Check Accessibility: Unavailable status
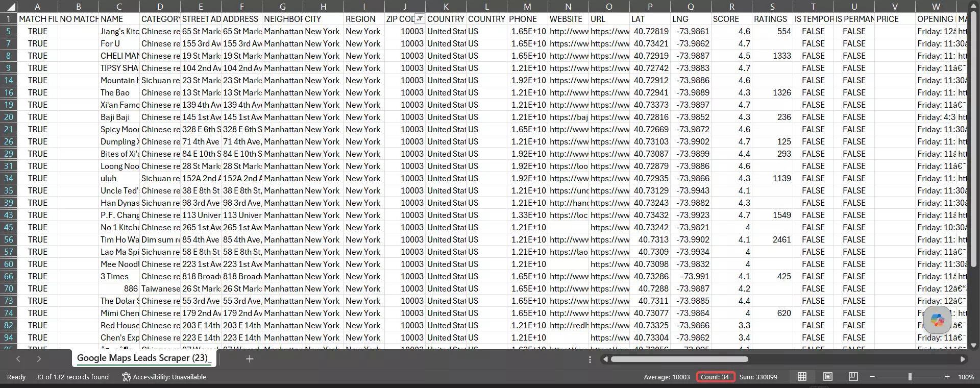This screenshot has height=388, width=980. click(164, 377)
